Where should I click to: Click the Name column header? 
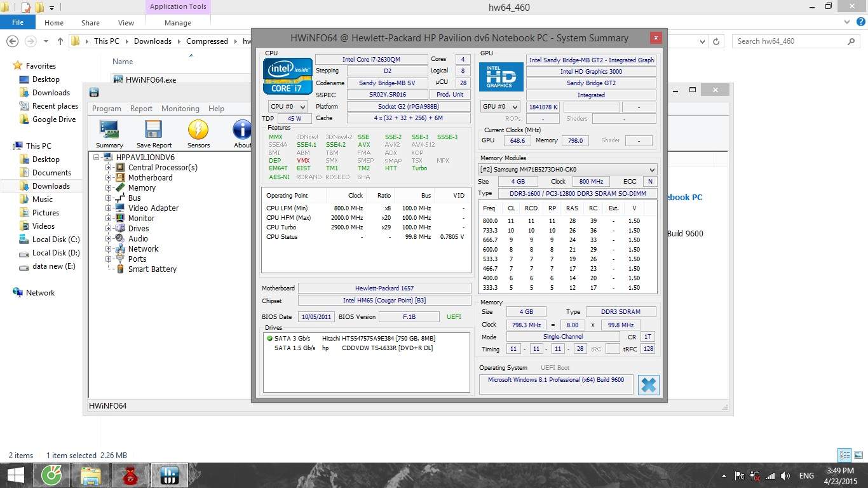(x=123, y=62)
